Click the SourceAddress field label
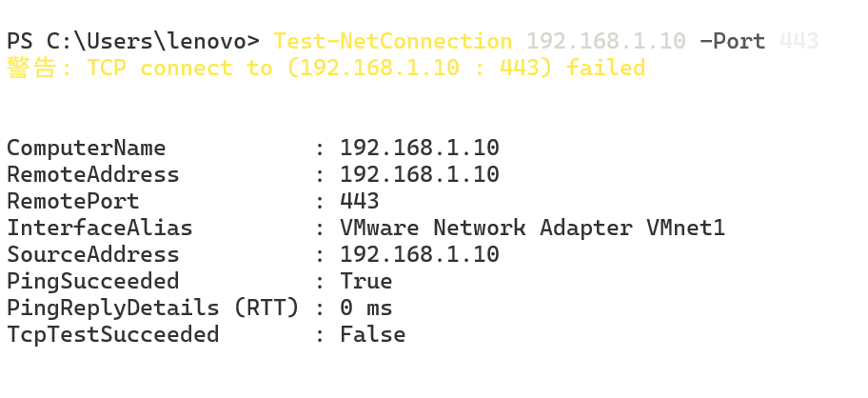The image size is (868, 398). 92,255
